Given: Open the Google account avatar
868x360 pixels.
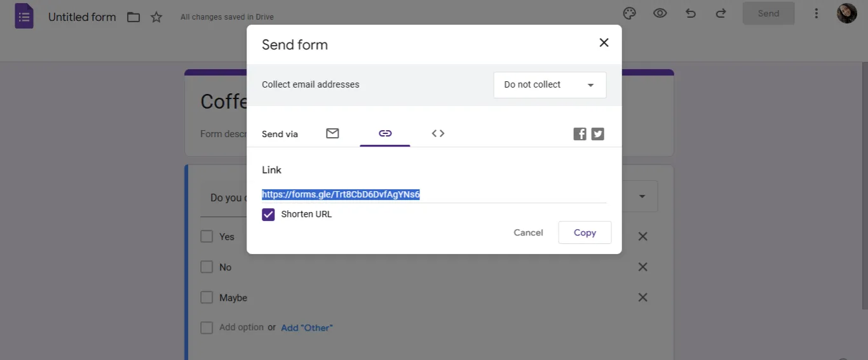Looking at the screenshot, I should [847, 13].
